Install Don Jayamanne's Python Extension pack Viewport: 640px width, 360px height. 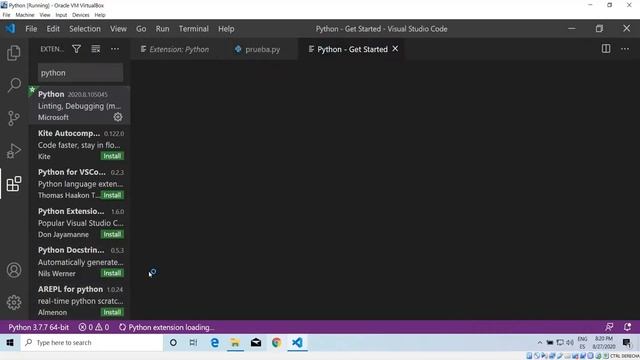pyautogui.click(x=112, y=234)
